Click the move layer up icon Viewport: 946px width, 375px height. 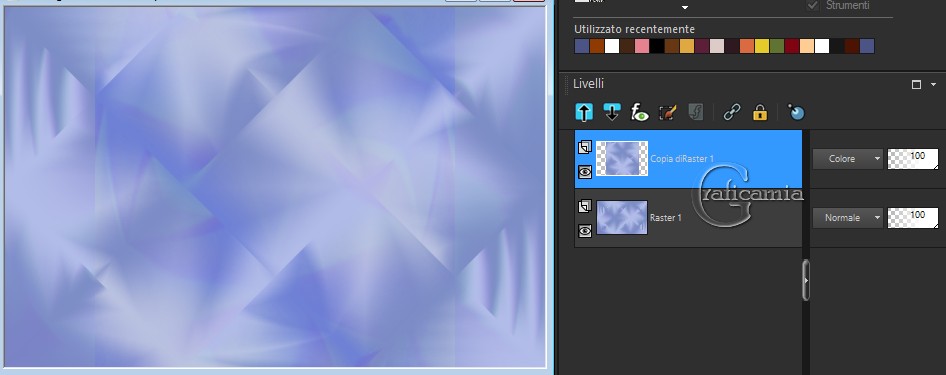[584, 112]
